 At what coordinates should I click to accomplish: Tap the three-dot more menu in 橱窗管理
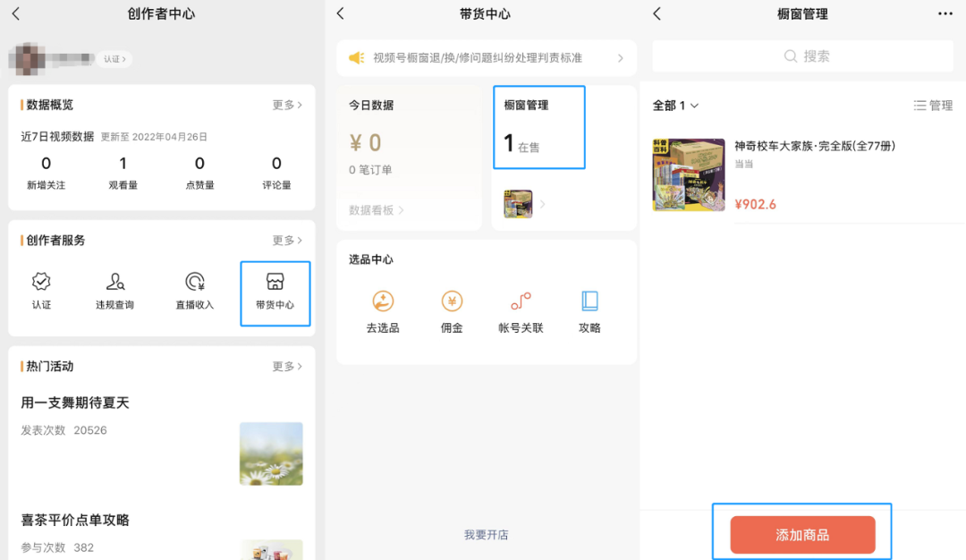[x=945, y=14]
